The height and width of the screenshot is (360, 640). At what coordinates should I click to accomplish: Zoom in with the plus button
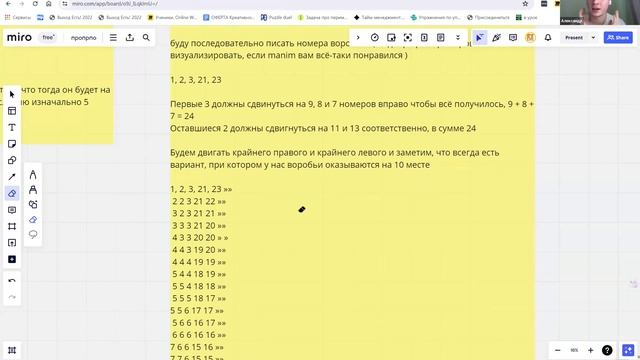point(591,350)
